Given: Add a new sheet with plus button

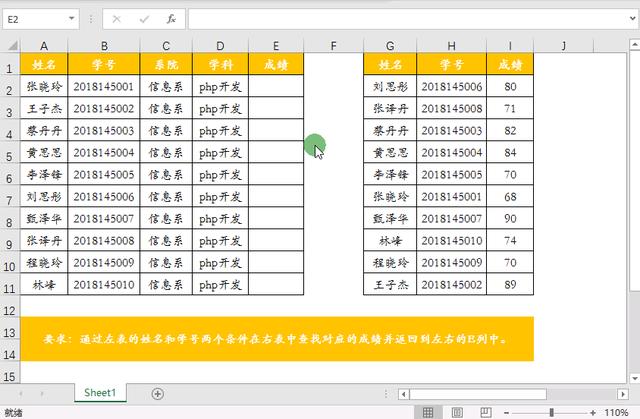Looking at the screenshot, I should point(158,394).
